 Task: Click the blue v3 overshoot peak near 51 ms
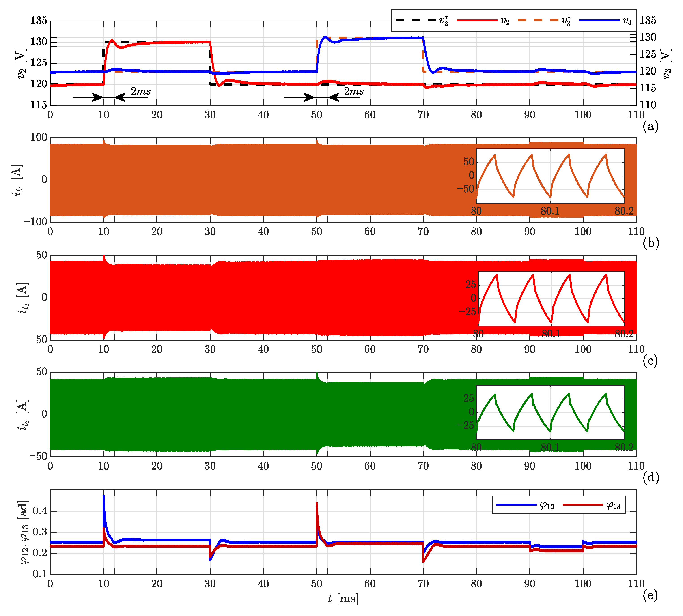(325, 37)
